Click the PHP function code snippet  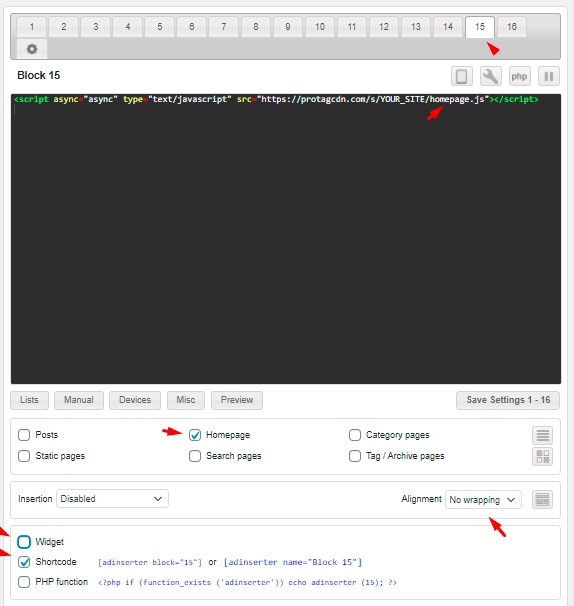247,582
